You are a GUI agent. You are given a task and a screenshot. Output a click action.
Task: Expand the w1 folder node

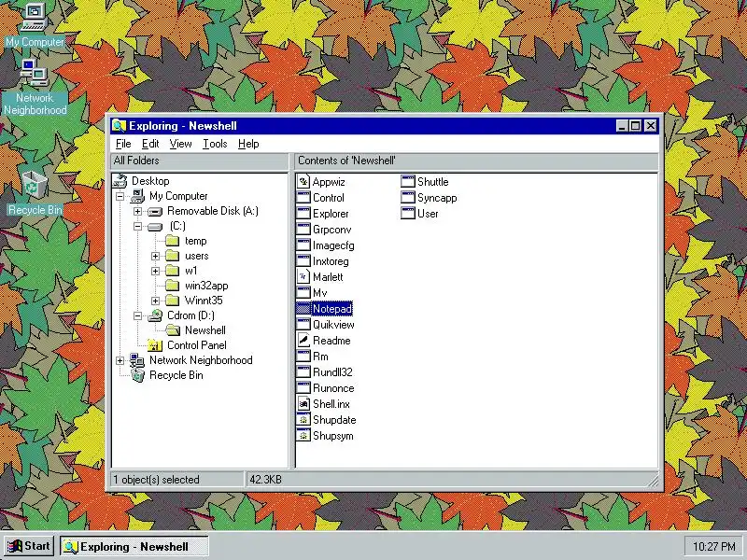coord(155,271)
